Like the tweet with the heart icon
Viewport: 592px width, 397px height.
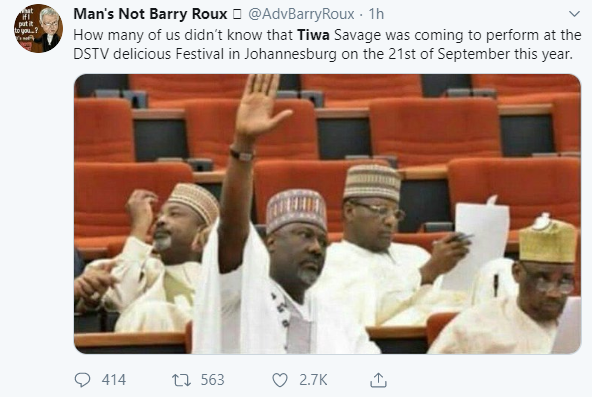(x=280, y=380)
